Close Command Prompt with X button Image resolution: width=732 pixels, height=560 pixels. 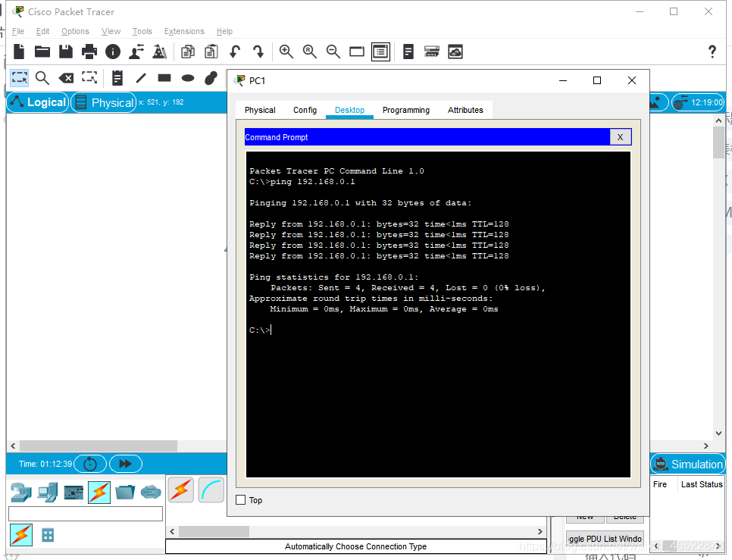[x=621, y=137]
